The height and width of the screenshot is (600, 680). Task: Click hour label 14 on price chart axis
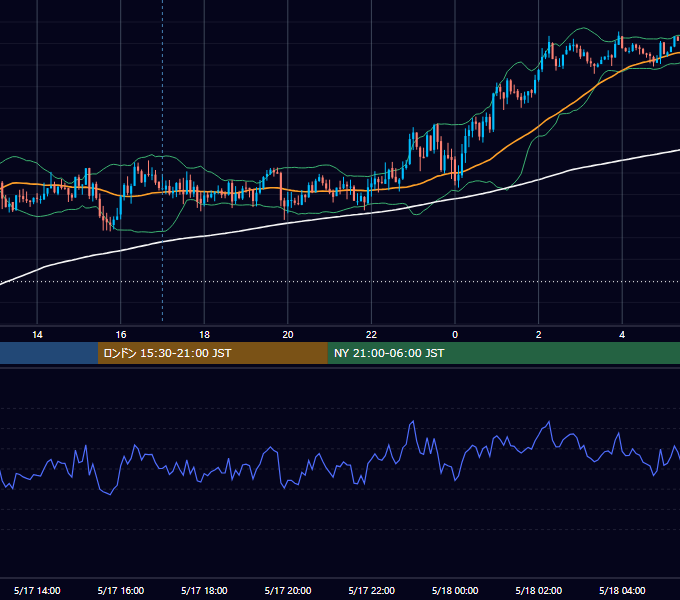pos(37,335)
